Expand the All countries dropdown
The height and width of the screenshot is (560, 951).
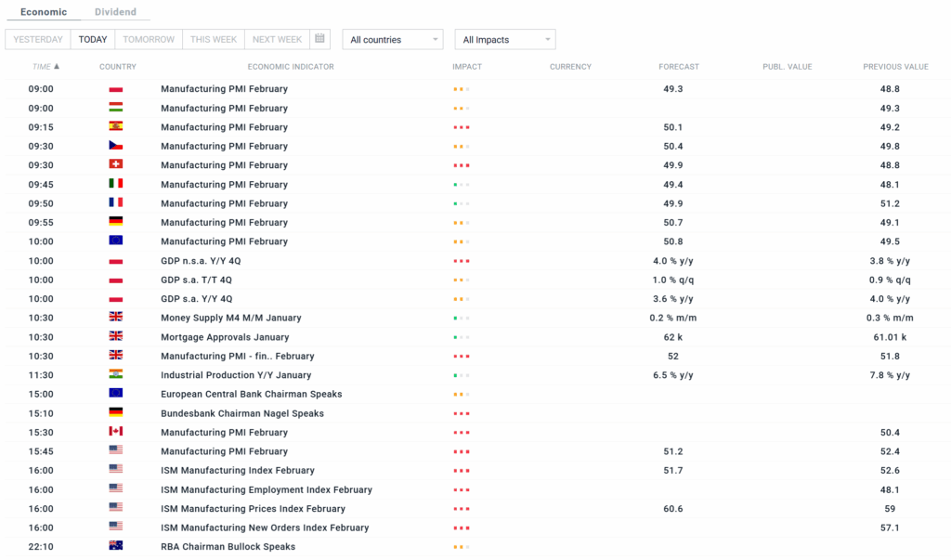392,40
